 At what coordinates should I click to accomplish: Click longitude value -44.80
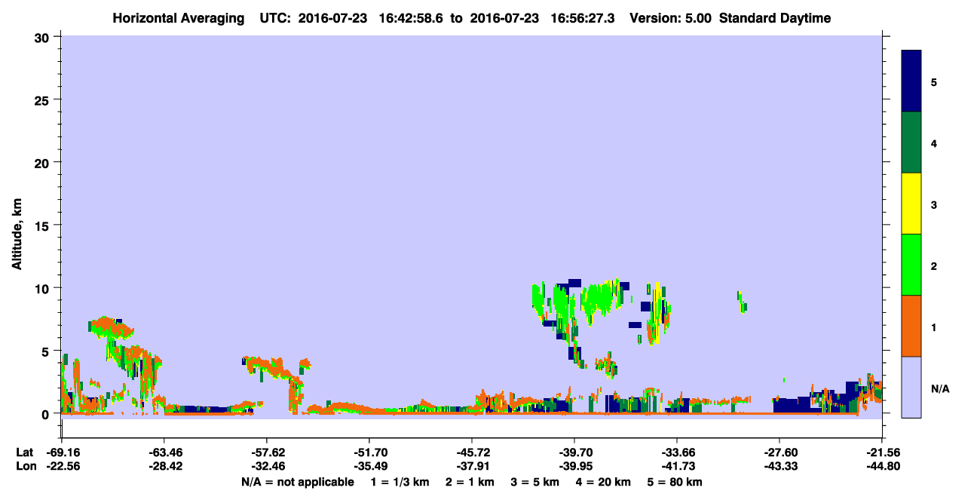[x=882, y=466]
